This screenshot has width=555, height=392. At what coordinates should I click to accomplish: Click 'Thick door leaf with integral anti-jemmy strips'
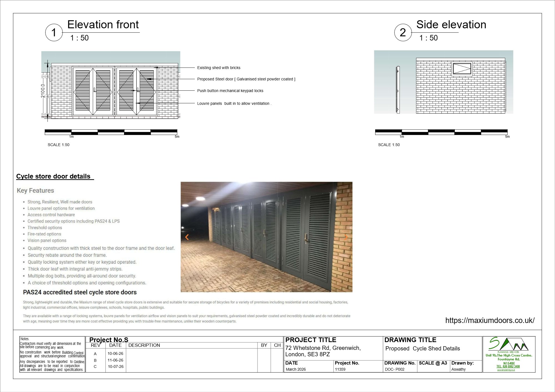coord(75,269)
